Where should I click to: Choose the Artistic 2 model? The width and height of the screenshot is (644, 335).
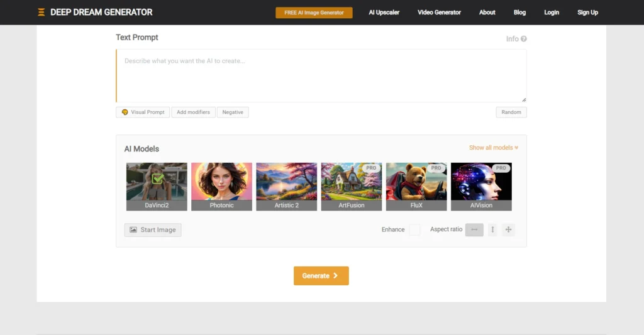(287, 187)
